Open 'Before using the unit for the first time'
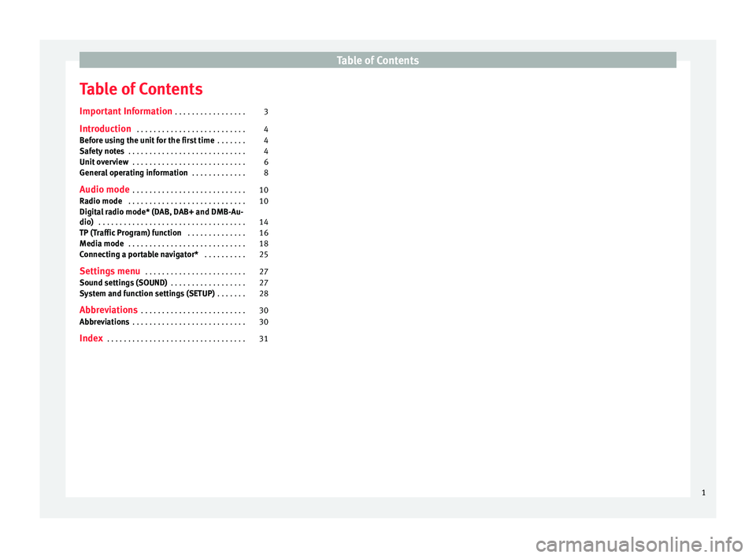756x558 pixels. click(x=147, y=140)
